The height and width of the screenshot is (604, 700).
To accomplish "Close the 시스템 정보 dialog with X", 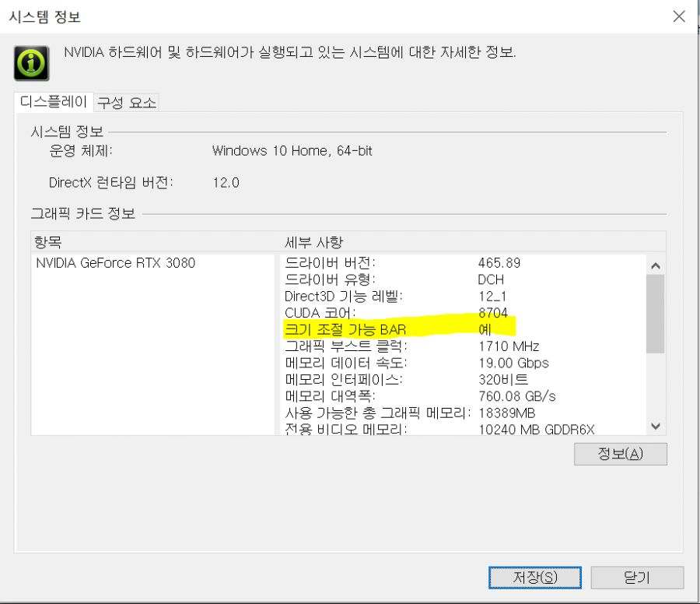I will click(679, 16).
